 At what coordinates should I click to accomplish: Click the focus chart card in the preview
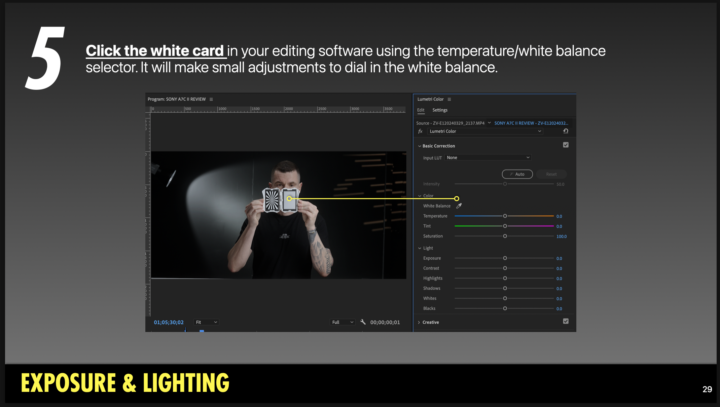coord(272,200)
